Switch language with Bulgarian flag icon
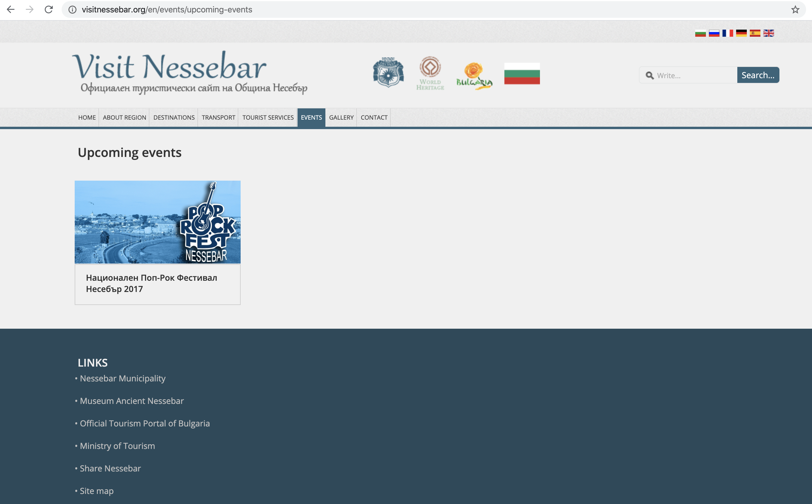The width and height of the screenshot is (812, 504). point(700,33)
